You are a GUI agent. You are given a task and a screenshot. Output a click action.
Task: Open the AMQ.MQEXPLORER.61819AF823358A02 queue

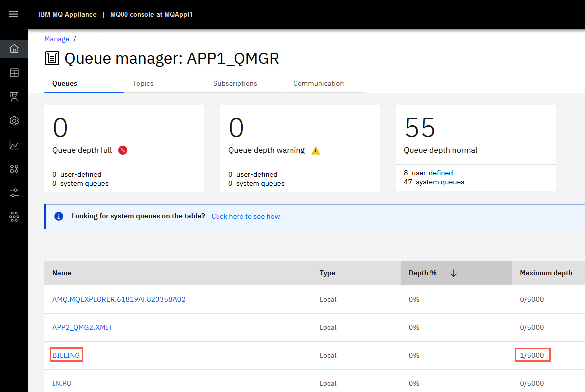pos(119,299)
